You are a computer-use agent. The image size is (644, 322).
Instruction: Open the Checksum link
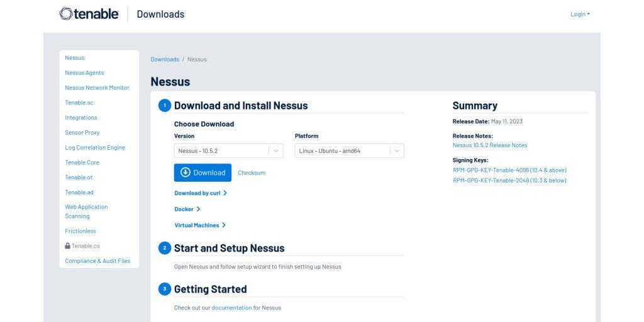pos(252,172)
